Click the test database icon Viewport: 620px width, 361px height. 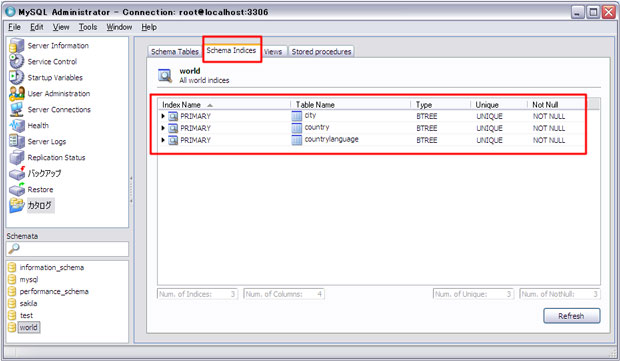(x=12, y=315)
